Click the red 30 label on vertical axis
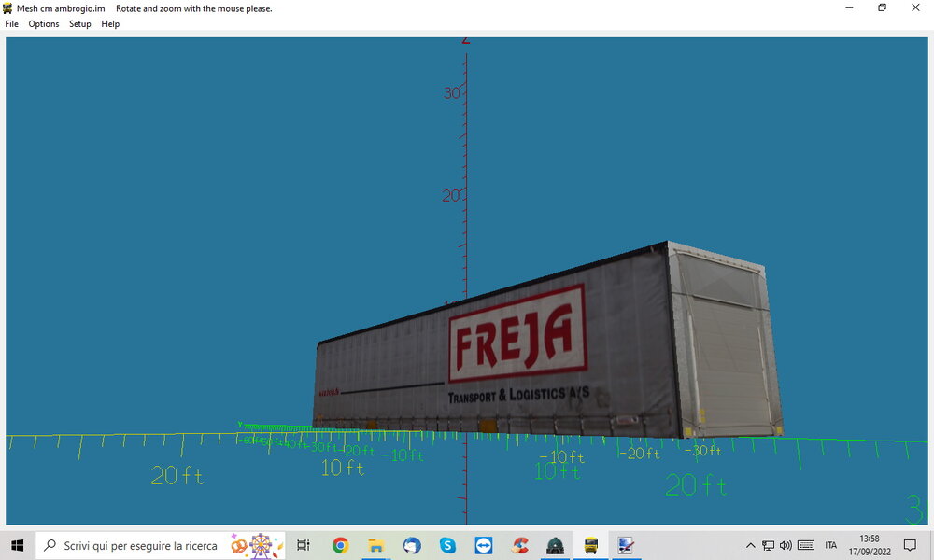 click(x=452, y=92)
